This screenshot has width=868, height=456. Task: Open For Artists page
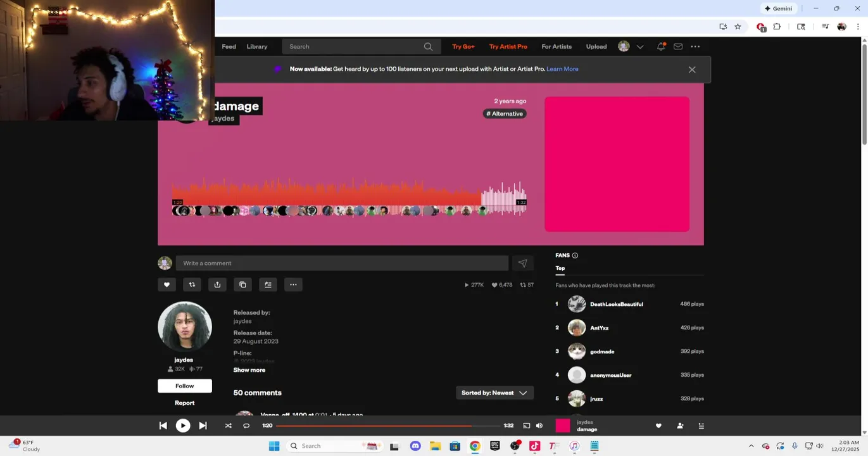click(x=557, y=46)
